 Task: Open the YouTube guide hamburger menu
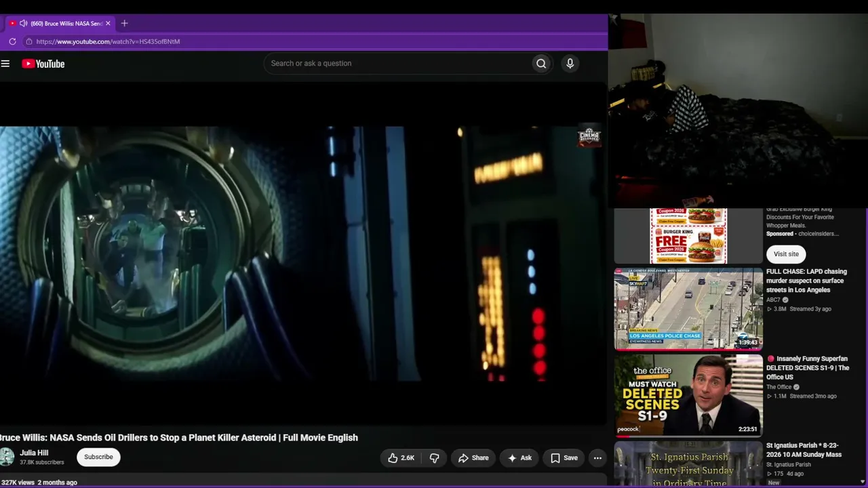click(x=5, y=64)
